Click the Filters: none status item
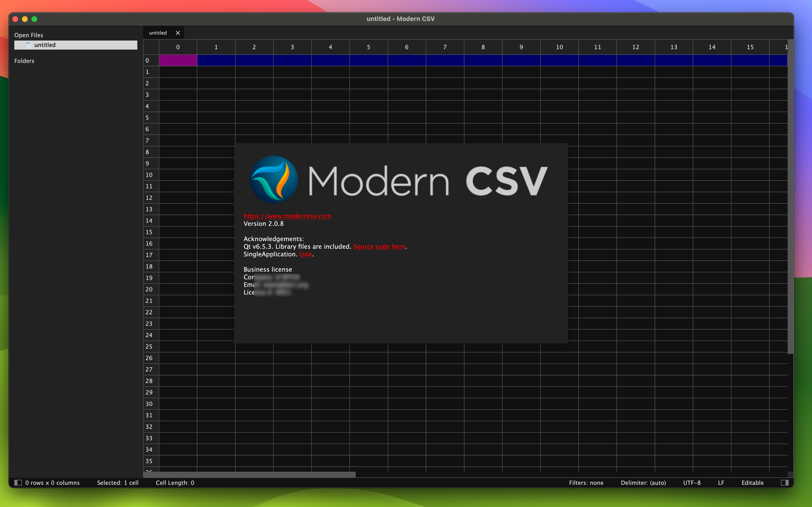The width and height of the screenshot is (812, 507). 586,482
